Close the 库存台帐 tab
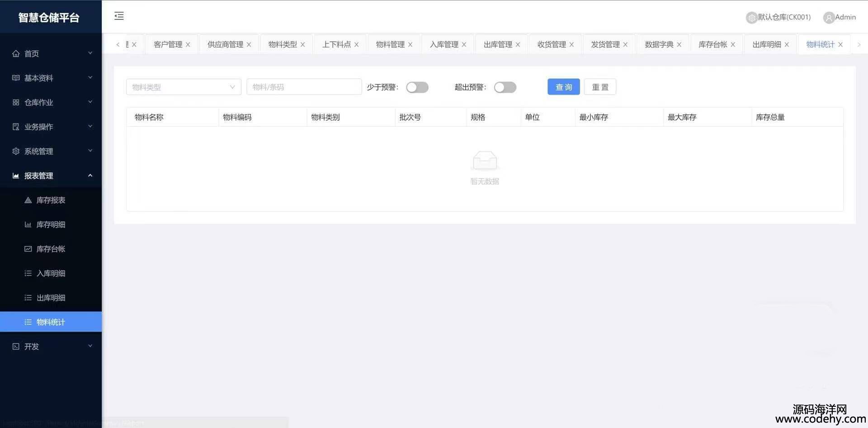Screen dimensions: 868x428 (x=733, y=44)
